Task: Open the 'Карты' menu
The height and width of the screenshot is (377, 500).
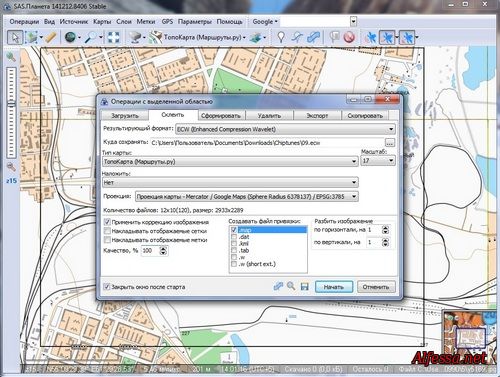Action: coord(102,22)
